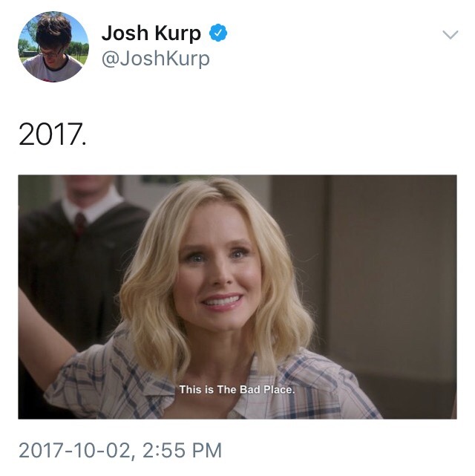The image size is (475, 476).
Task: Open the tweet options chevron menu
Action: [x=450, y=35]
